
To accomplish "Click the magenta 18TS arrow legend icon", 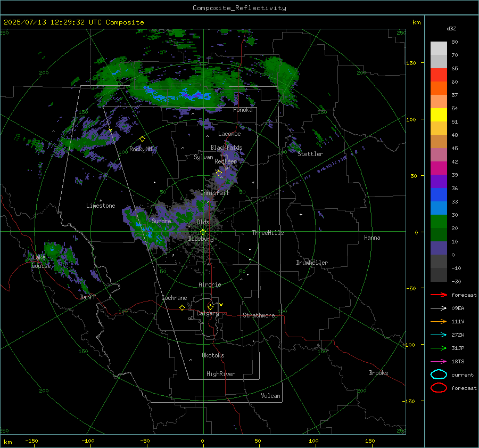I will click(439, 362).
